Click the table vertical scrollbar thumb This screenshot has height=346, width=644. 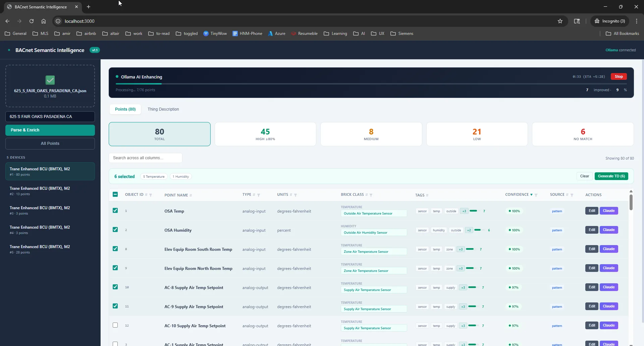pyautogui.click(x=631, y=202)
